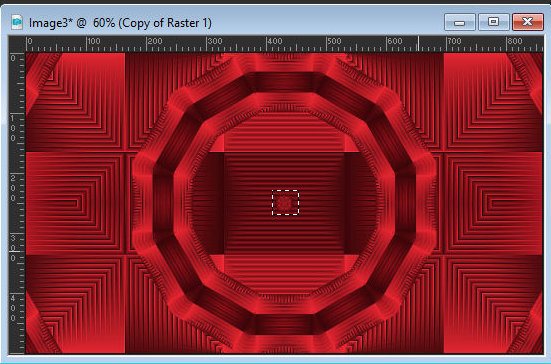Image resolution: width=551 pixels, height=364 pixels.
Task: Close the Image3 image window
Action: (528, 22)
